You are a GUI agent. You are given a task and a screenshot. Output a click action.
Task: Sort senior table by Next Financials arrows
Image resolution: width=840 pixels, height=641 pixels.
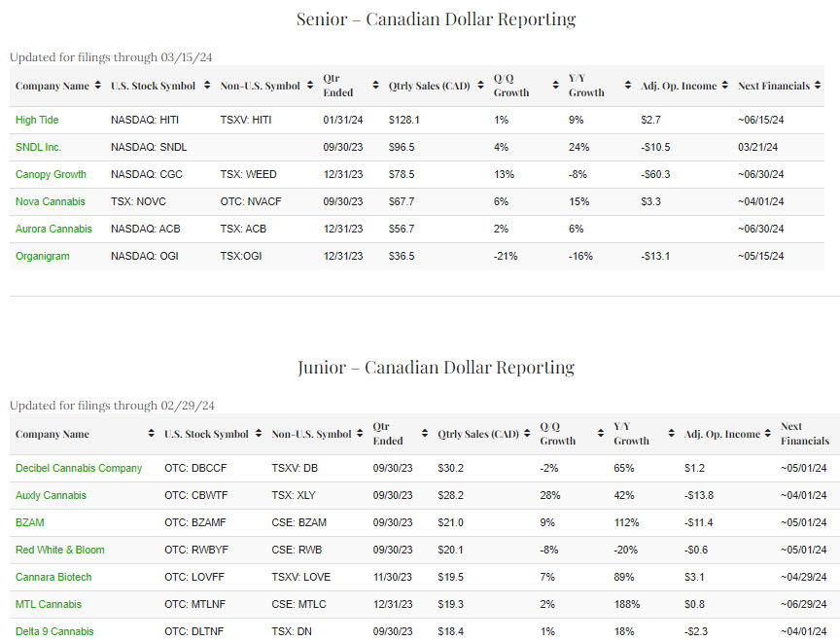point(819,86)
